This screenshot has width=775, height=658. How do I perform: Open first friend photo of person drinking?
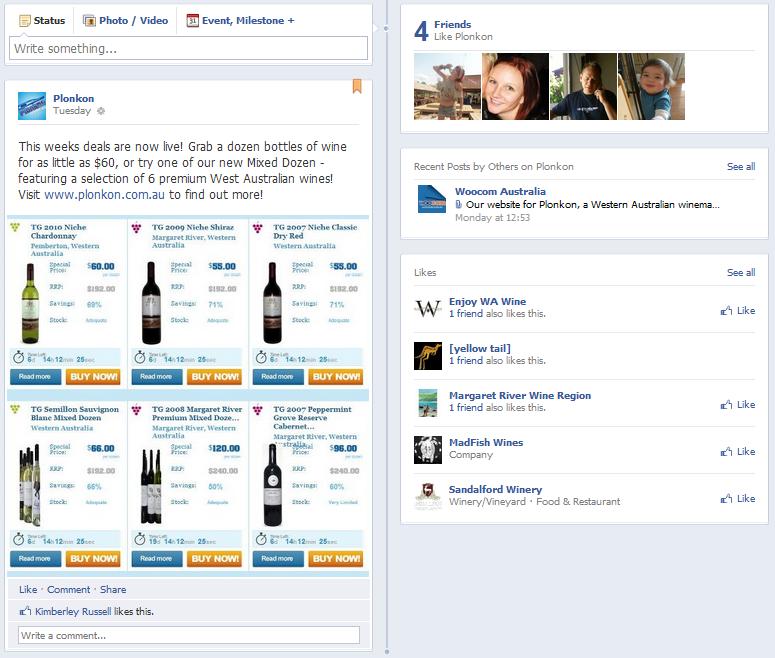click(447, 87)
